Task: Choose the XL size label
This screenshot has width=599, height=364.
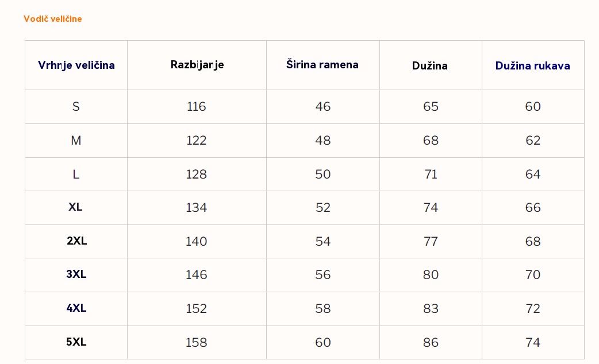Action: 75,207
